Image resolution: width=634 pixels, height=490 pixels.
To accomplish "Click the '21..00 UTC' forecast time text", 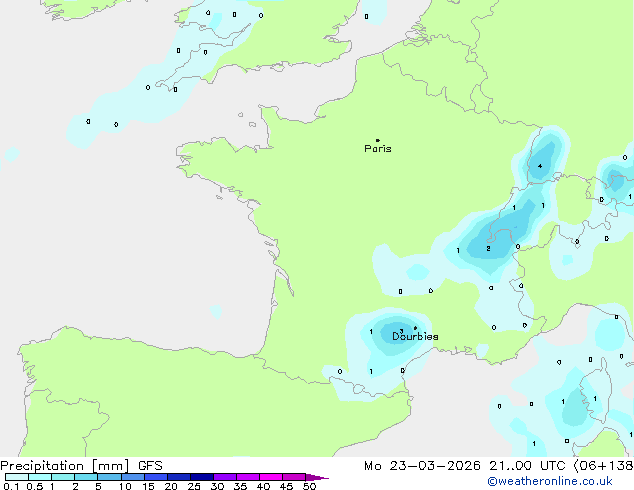I will pyautogui.click(x=527, y=466).
